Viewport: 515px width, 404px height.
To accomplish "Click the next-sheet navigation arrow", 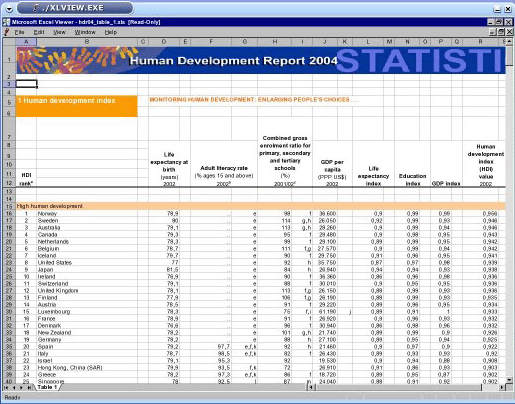I will (x=21, y=387).
